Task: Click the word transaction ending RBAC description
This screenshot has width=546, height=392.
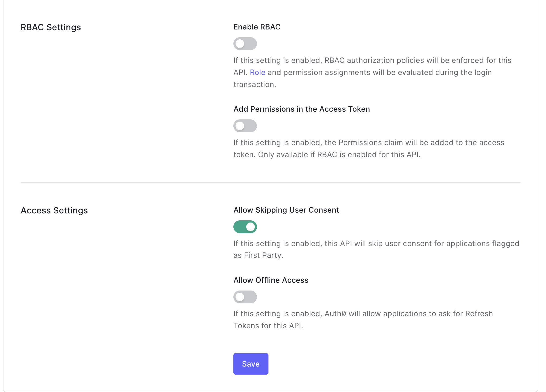Action: point(254,85)
